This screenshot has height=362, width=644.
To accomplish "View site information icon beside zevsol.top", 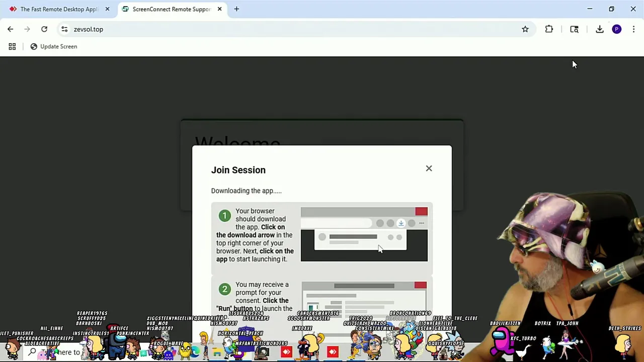I will [x=64, y=29].
